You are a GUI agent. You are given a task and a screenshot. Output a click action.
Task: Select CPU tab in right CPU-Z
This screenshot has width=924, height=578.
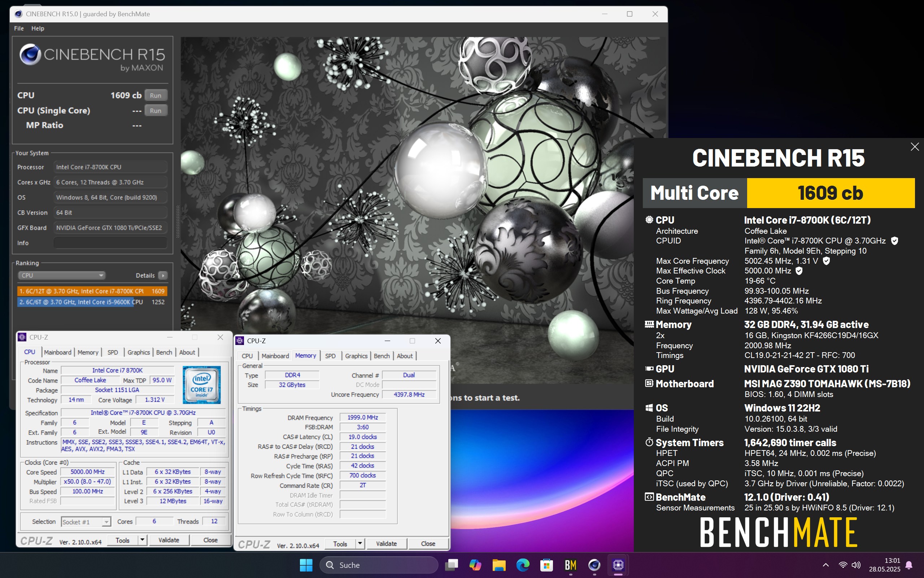pyautogui.click(x=247, y=356)
